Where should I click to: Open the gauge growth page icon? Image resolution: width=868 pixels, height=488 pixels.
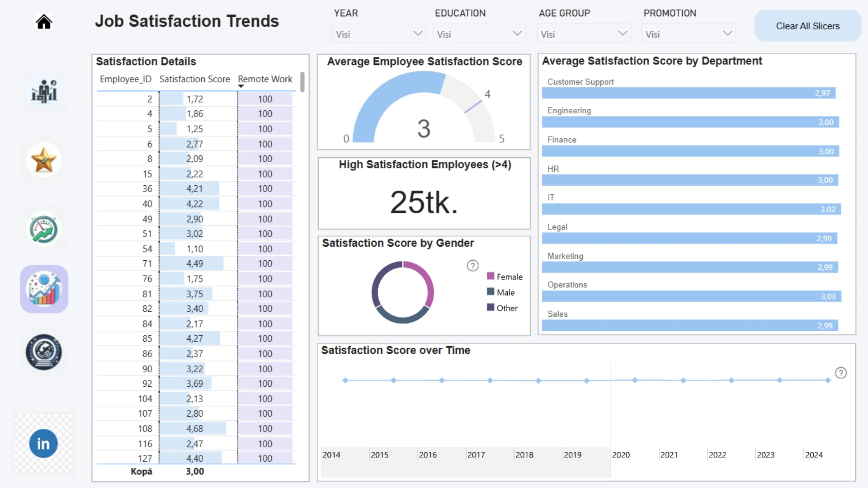(44, 230)
